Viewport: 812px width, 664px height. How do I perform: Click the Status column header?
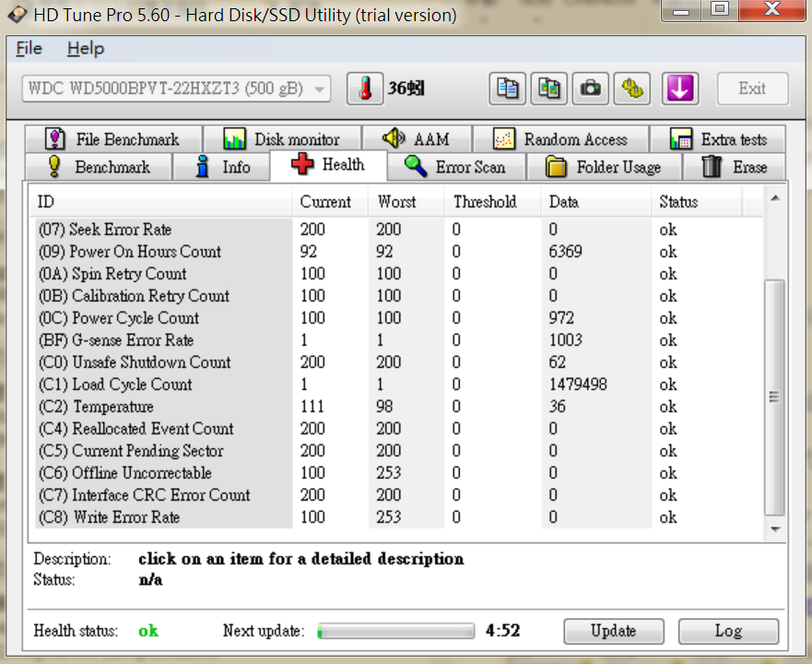(x=697, y=202)
